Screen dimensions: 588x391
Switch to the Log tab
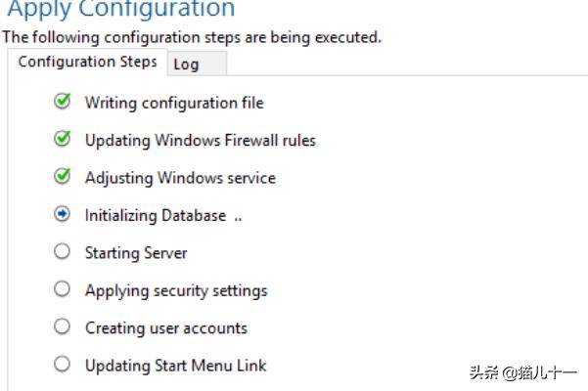click(x=197, y=65)
